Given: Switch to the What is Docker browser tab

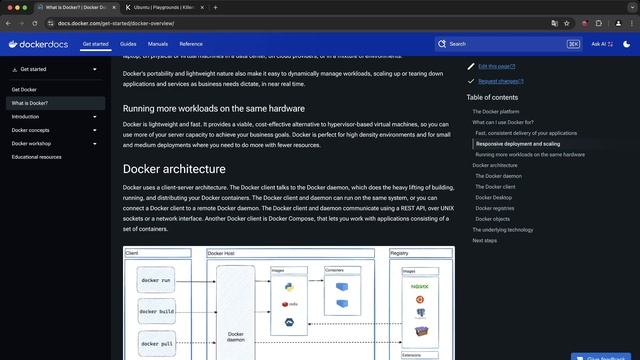Looking at the screenshot, I should (76, 7).
